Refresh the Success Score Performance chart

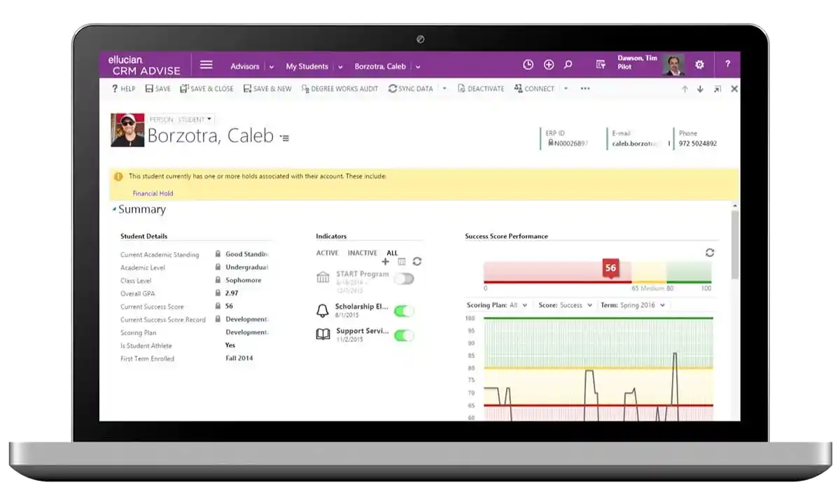coord(710,253)
